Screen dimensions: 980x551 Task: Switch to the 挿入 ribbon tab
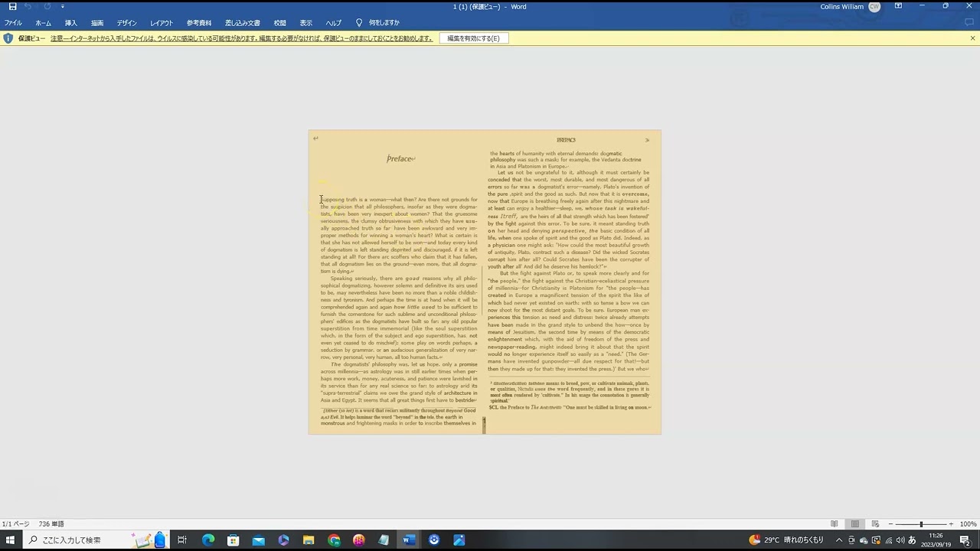pyautogui.click(x=70, y=23)
